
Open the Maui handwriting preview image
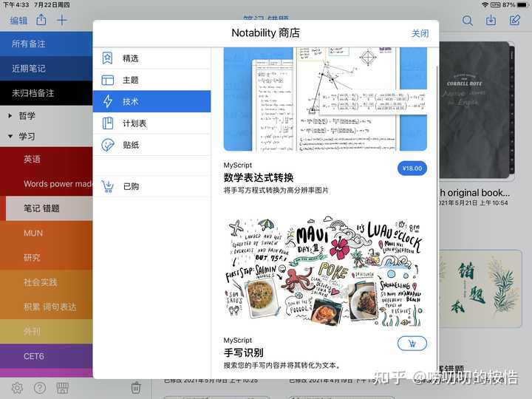(325, 273)
